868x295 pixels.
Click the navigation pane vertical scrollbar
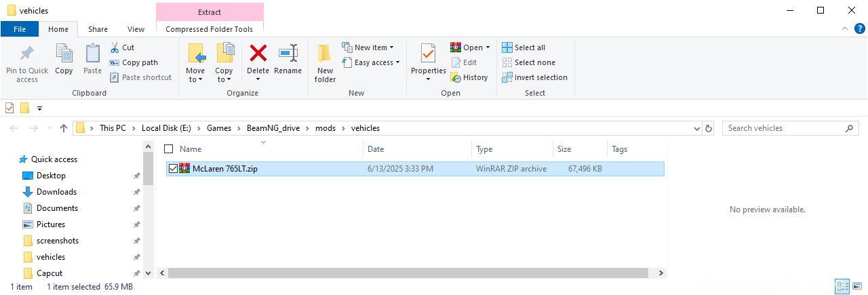tap(149, 170)
